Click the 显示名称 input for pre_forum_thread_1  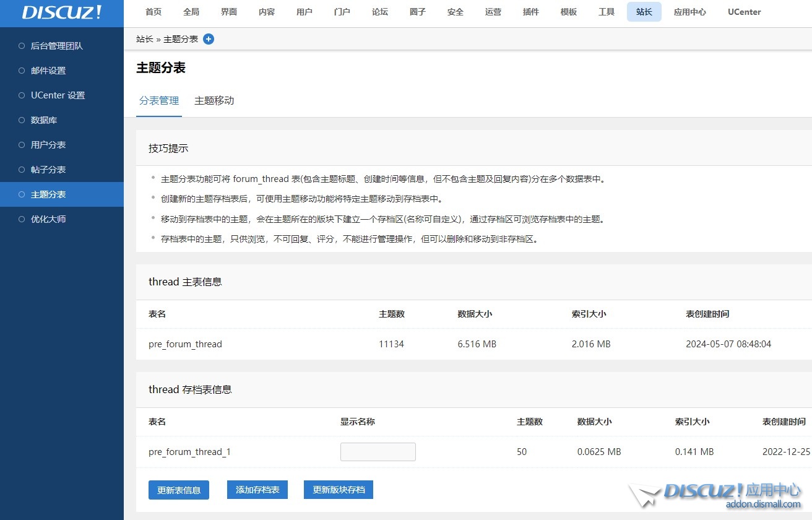[378, 452]
